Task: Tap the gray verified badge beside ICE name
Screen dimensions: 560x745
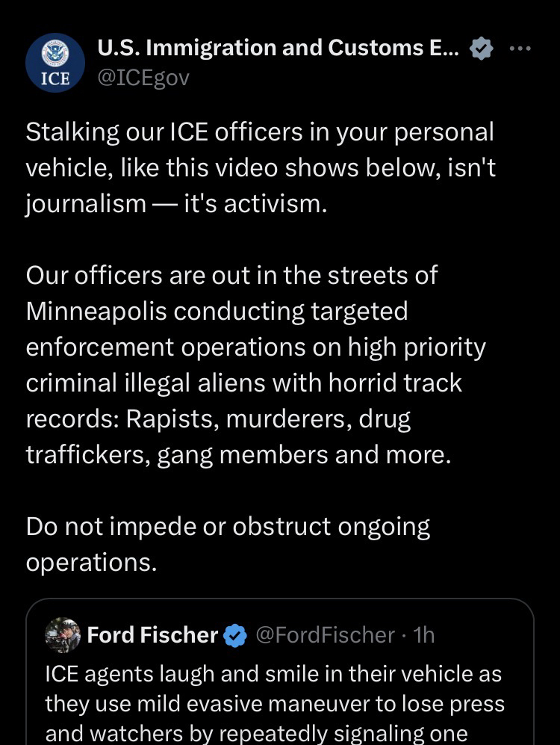Action: point(480,49)
